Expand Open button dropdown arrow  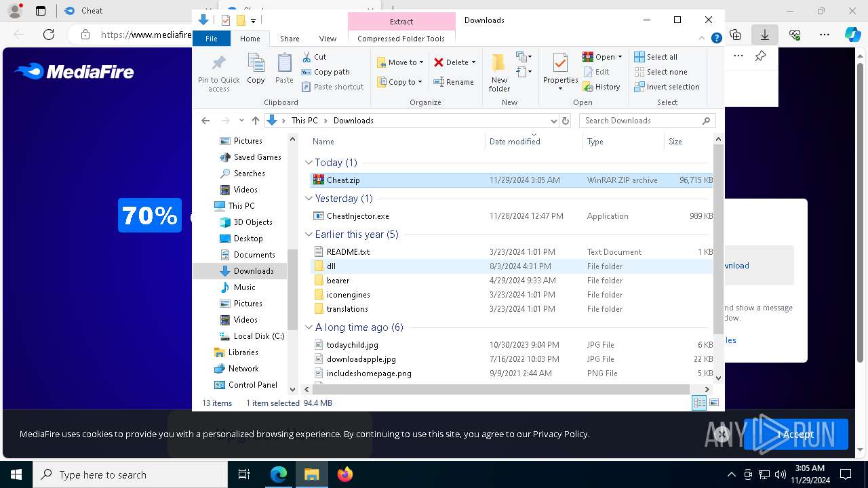[x=620, y=57]
